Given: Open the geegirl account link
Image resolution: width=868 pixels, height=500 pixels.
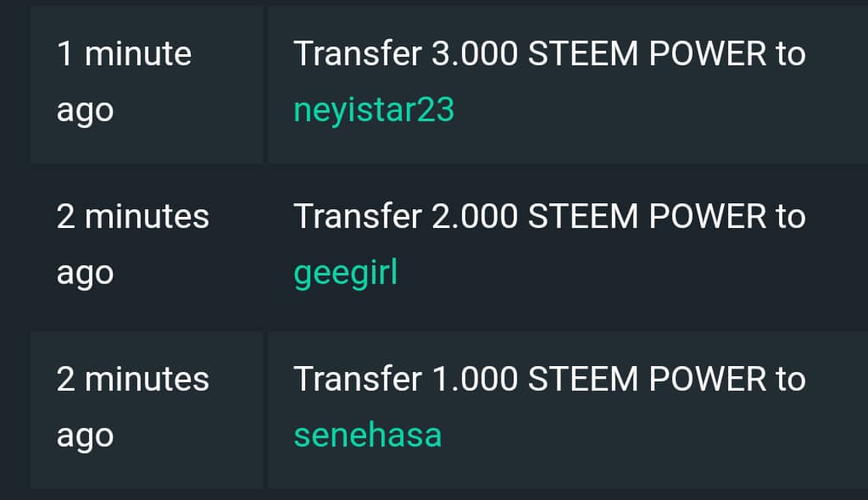Looking at the screenshot, I should pyautogui.click(x=346, y=273).
